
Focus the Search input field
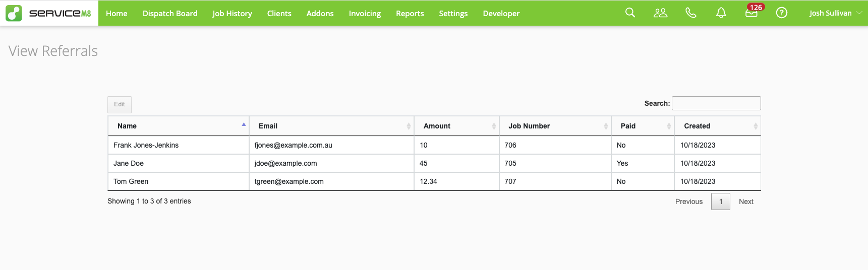716,103
